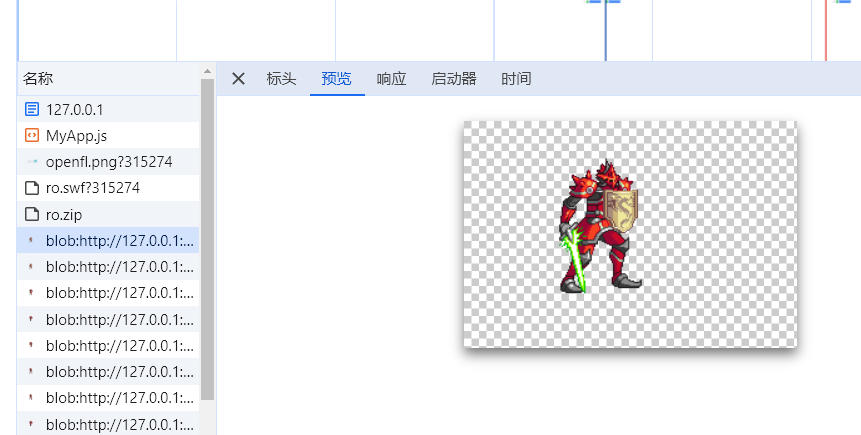The height and width of the screenshot is (435, 861).
Task: Select the 127.0.0.1 document request
Action: [x=109, y=109]
